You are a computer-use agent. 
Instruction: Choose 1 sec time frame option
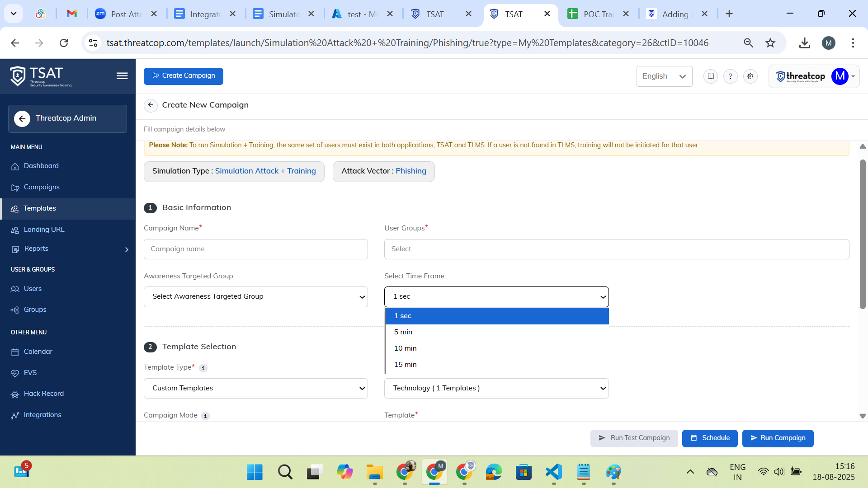click(497, 316)
